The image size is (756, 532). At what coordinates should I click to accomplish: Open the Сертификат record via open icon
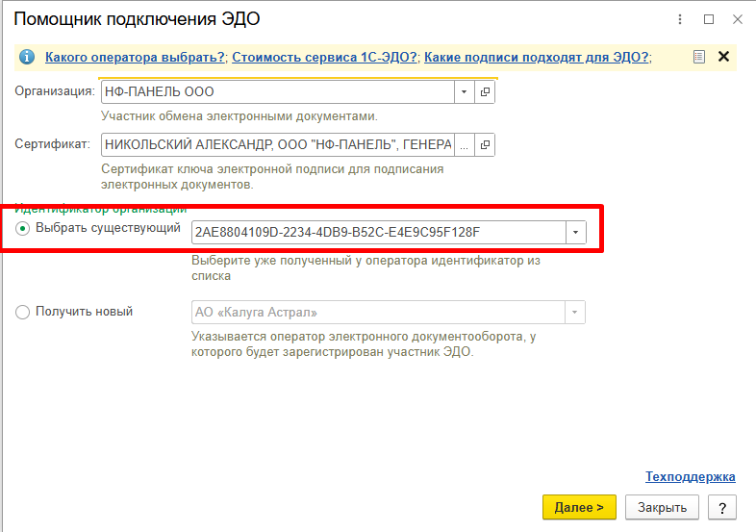[x=485, y=144]
